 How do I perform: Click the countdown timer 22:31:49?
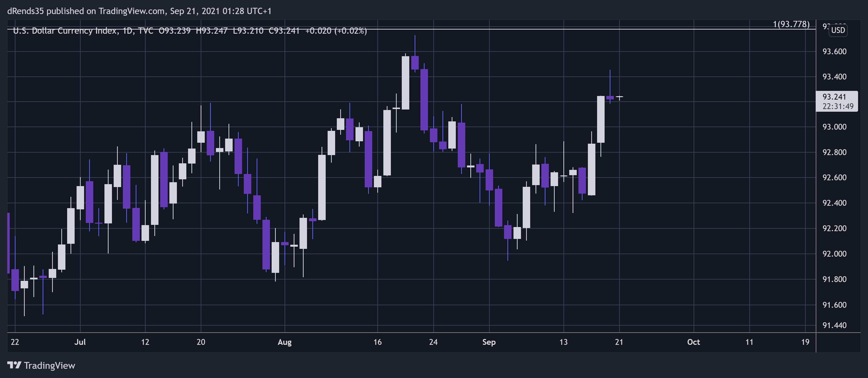(838, 106)
